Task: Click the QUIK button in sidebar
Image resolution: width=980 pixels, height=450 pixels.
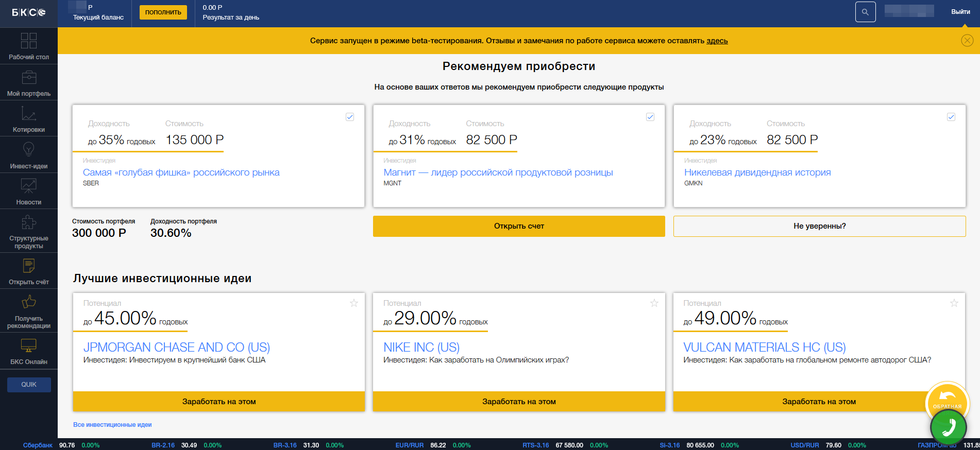Action: click(x=29, y=385)
